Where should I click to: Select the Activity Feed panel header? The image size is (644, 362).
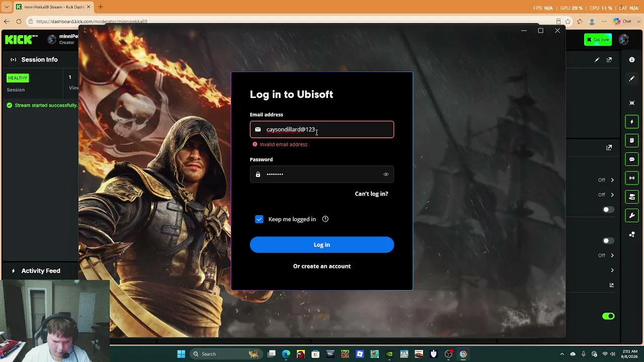click(41, 270)
